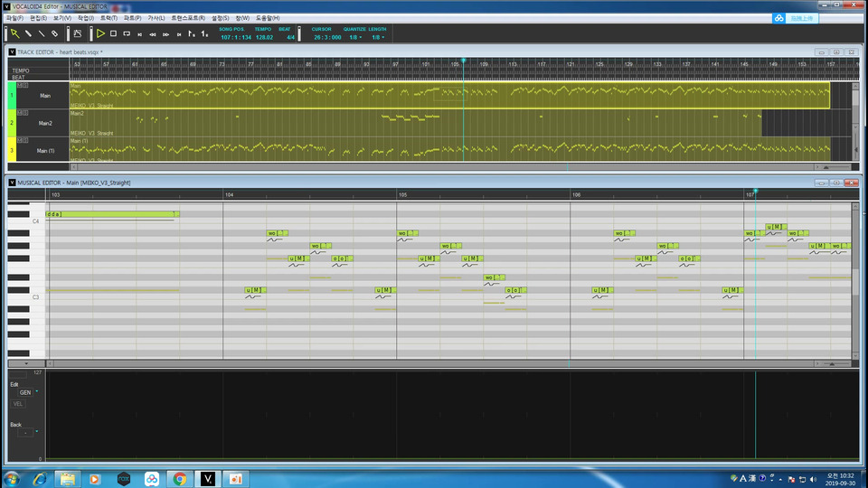Screen dimensions: 868x488
Task: Open Nox player from the taskbar
Action: [x=124, y=479]
